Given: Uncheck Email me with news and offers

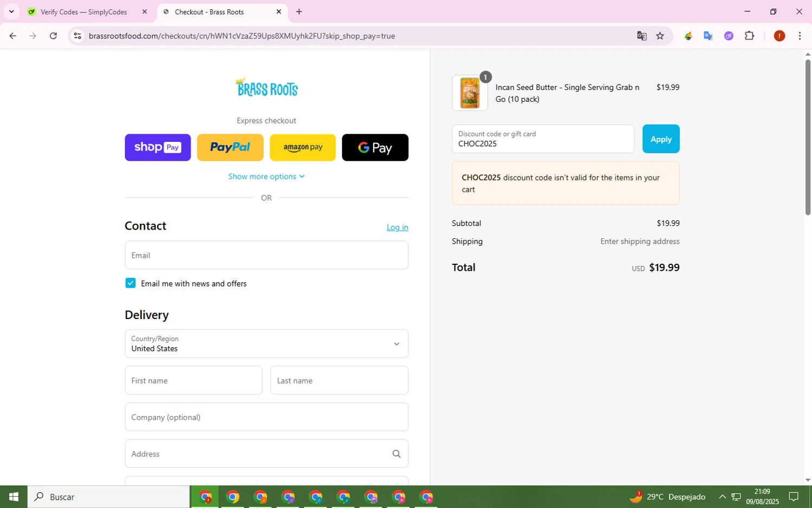Looking at the screenshot, I should (x=130, y=283).
